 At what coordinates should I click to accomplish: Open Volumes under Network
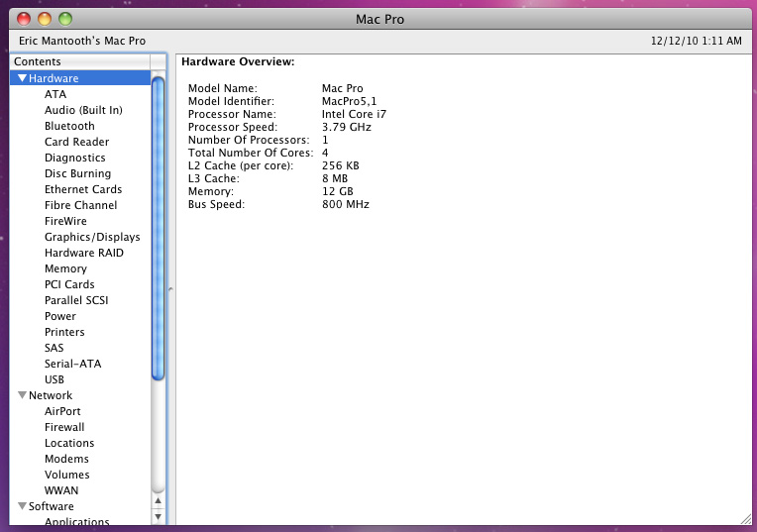coord(67,475)
